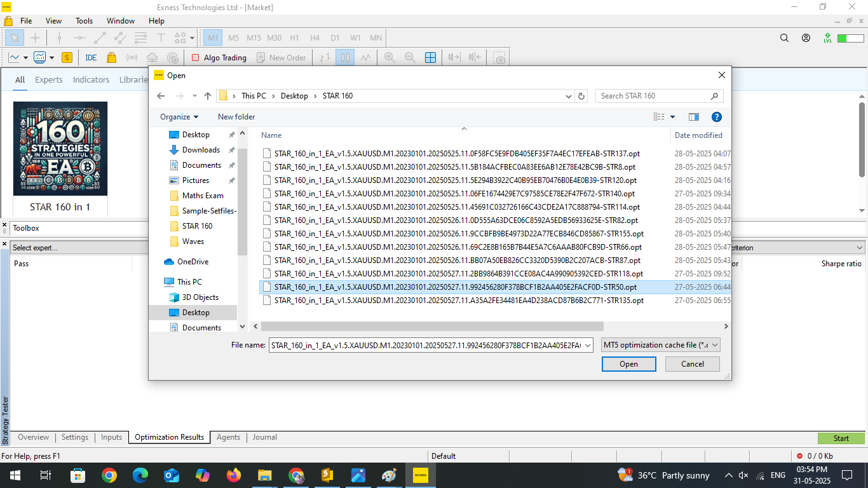The height and width of the screenshot is (488, 868).
Task: Cancel the Open file dialog
Action: point(693,364)
